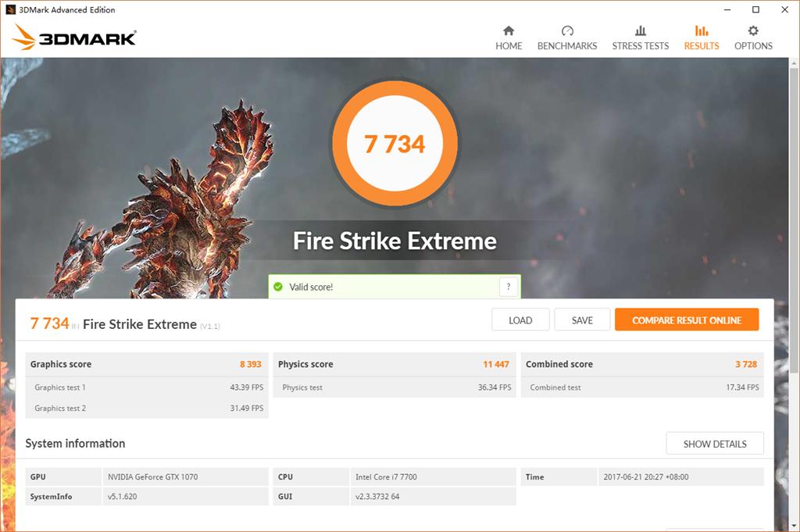Viewport: 800px width, 532px height.
Task: Expand system details with SHOW DETAILS
Action: pyautogui.click(x=715, y=443)
